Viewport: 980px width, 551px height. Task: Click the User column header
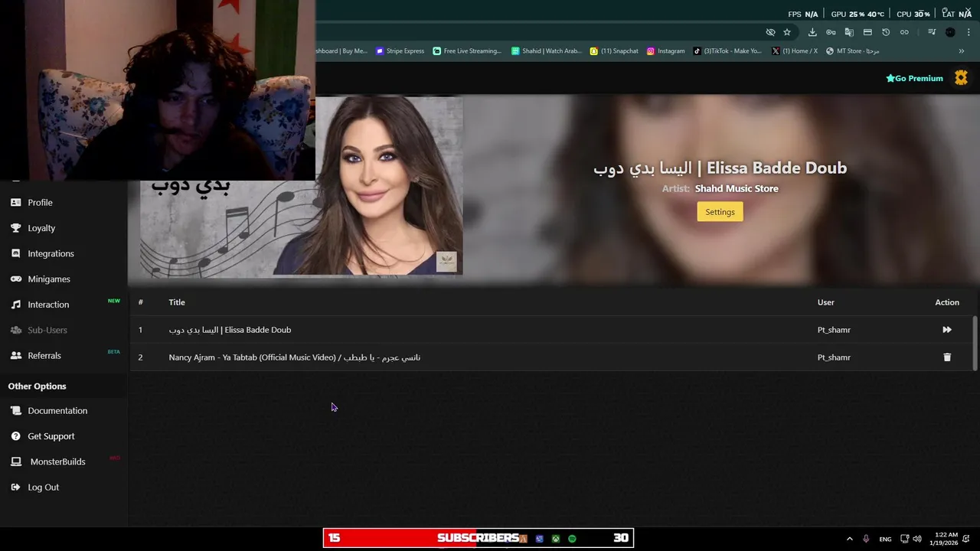pos(825,302)
